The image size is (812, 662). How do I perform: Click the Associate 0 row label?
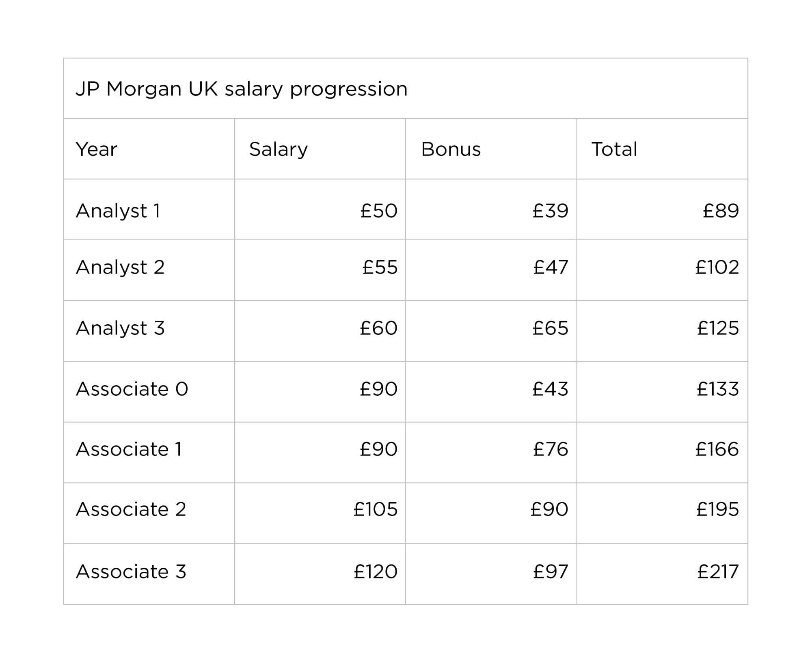coord(132,389)
